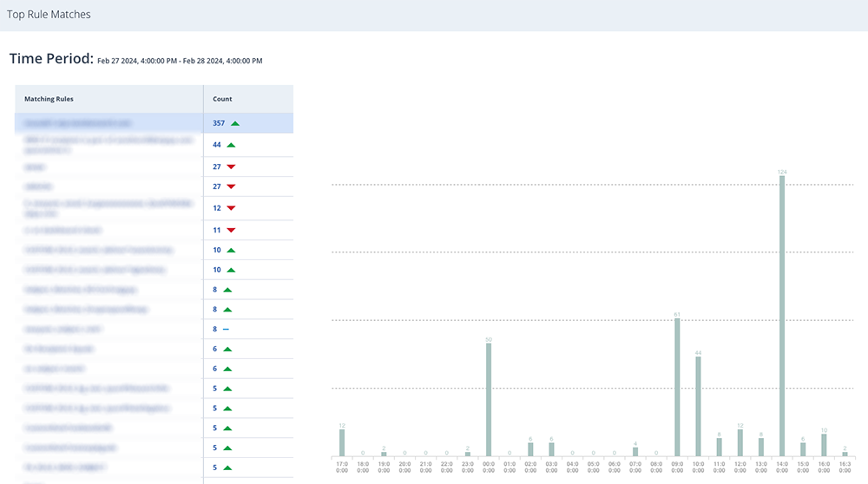Click the 15:00 chart bar with value 6
This screenshot has height=484, width=868.
tap(803, 449)
